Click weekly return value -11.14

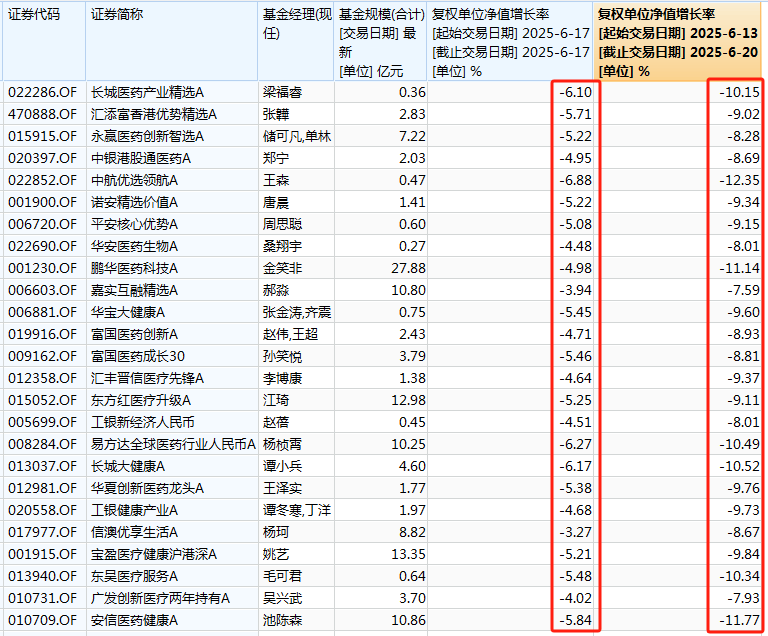(739, 269)
